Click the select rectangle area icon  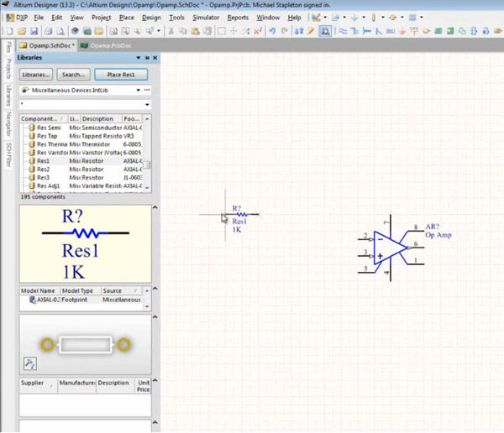222,31
